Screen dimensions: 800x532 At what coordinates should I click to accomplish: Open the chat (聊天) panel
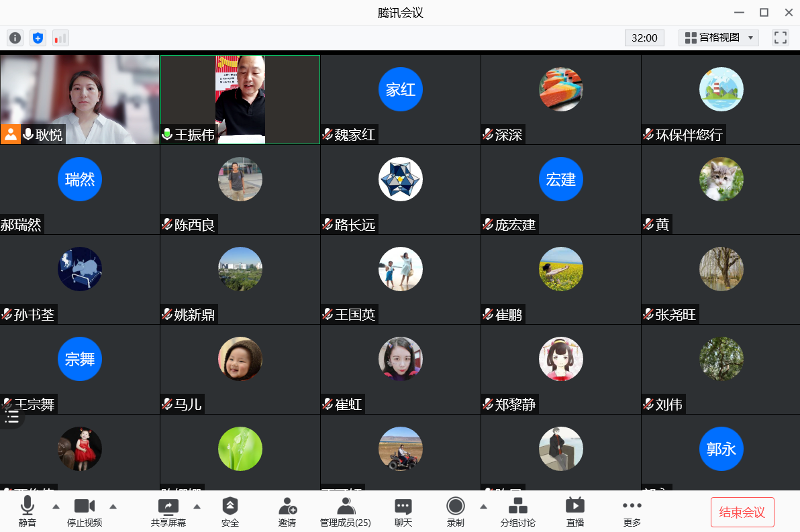[403, 512]
